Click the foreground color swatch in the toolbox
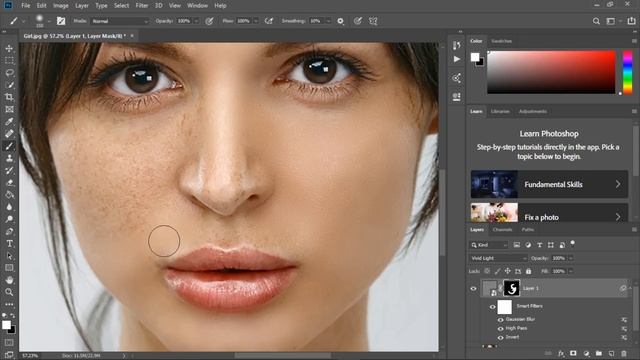The image size is (640, 360). [x=6, y=325]
